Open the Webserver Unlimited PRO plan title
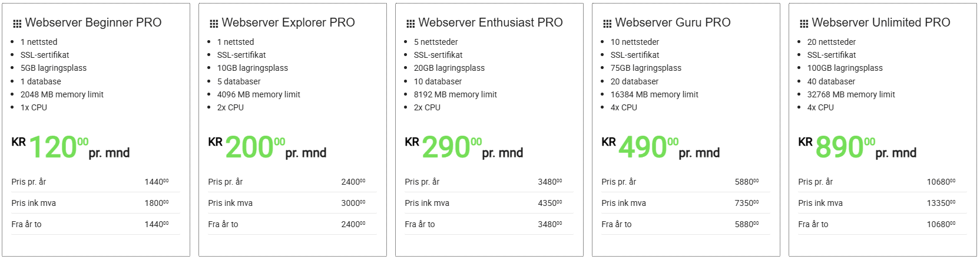 [881, 22]
